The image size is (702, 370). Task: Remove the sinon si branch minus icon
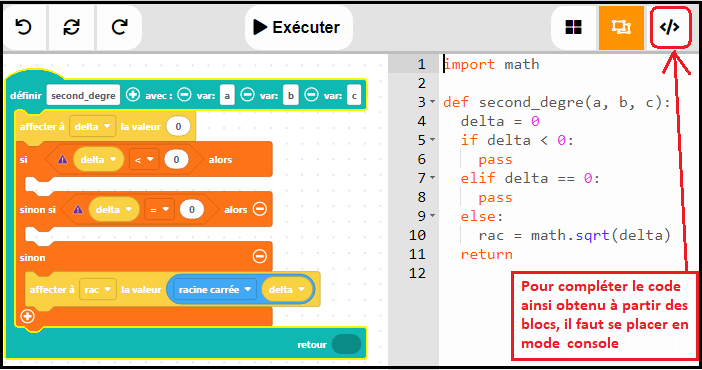coord(260,209)
